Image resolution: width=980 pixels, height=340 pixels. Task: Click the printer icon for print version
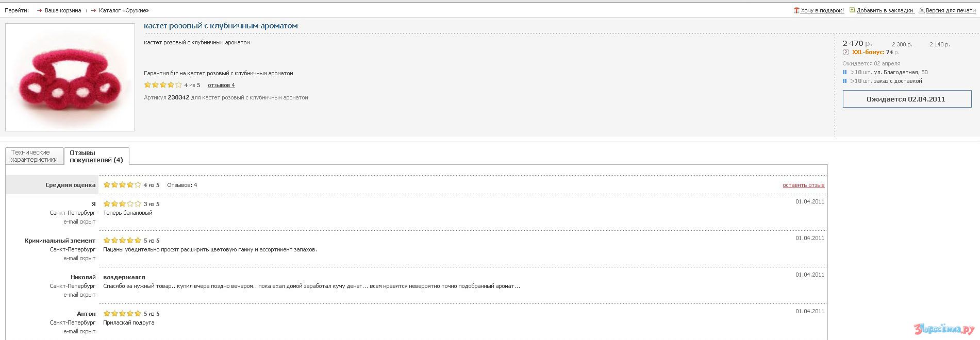click(922, 10)
